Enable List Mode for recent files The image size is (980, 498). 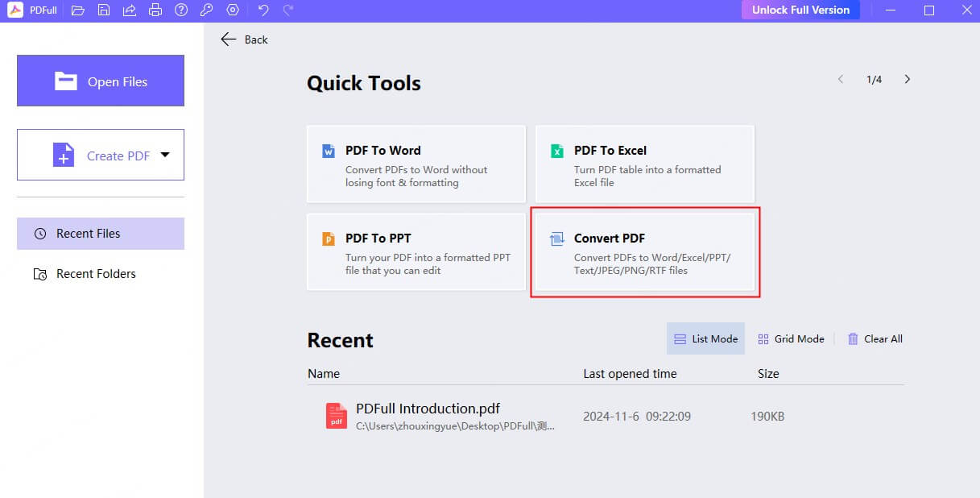tap(705, 338)
